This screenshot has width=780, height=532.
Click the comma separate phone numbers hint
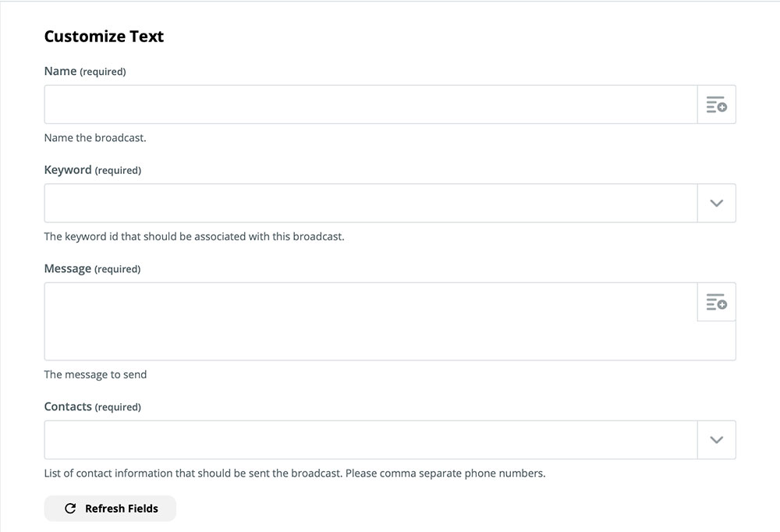pyautogui.click(x=295, y=473)
